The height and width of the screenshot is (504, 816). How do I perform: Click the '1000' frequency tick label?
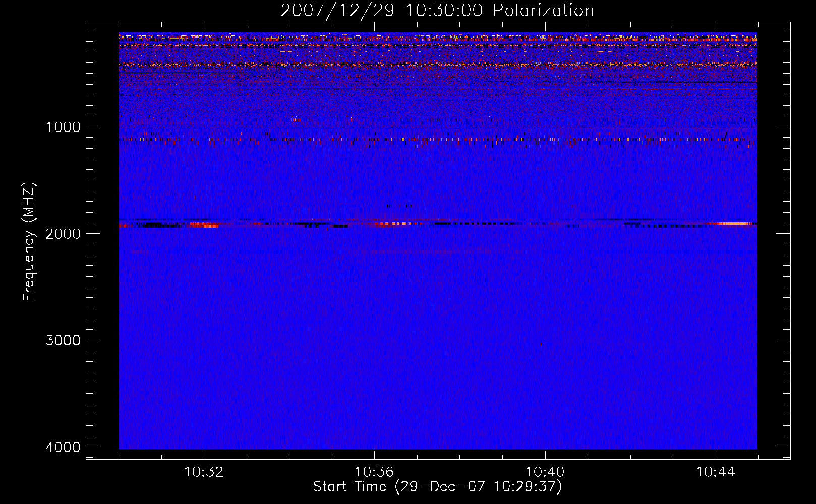63,127
